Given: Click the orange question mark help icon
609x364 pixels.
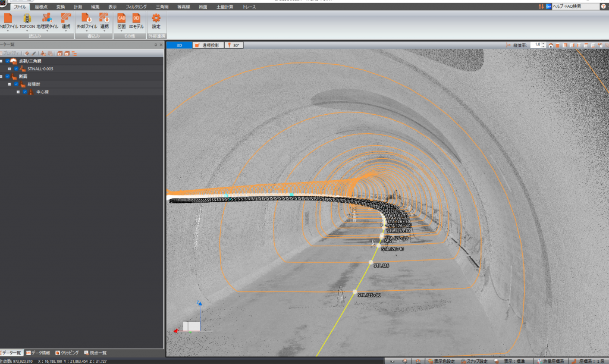Looking at the screenshot, I should pyautogui.click(x=604, y=7).
